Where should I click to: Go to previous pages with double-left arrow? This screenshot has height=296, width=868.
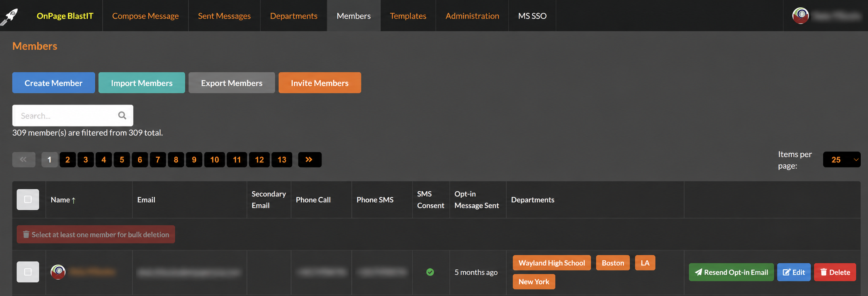tap(24, 160)
